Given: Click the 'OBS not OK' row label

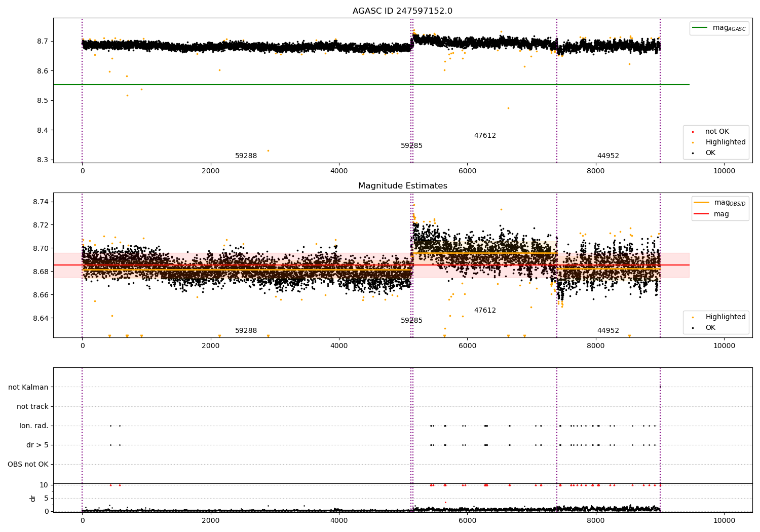Looking at the screenshot, I should (x=28, y=465).
